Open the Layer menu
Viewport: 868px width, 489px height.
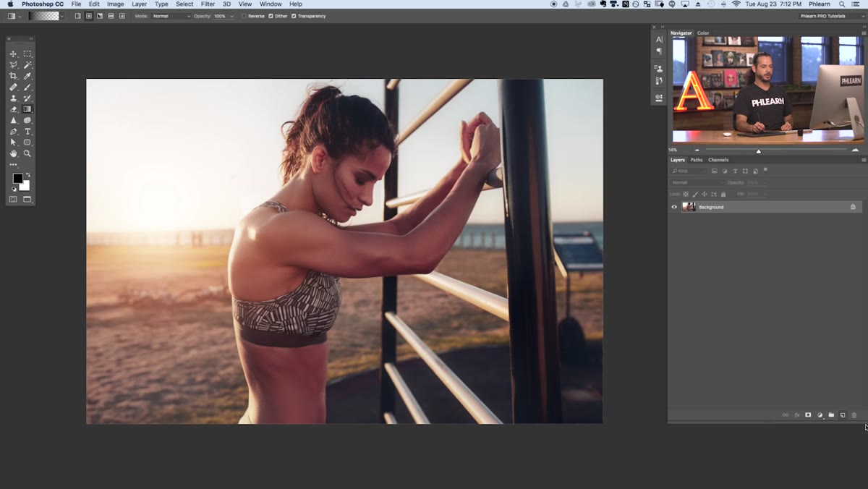tap(139, 4)
